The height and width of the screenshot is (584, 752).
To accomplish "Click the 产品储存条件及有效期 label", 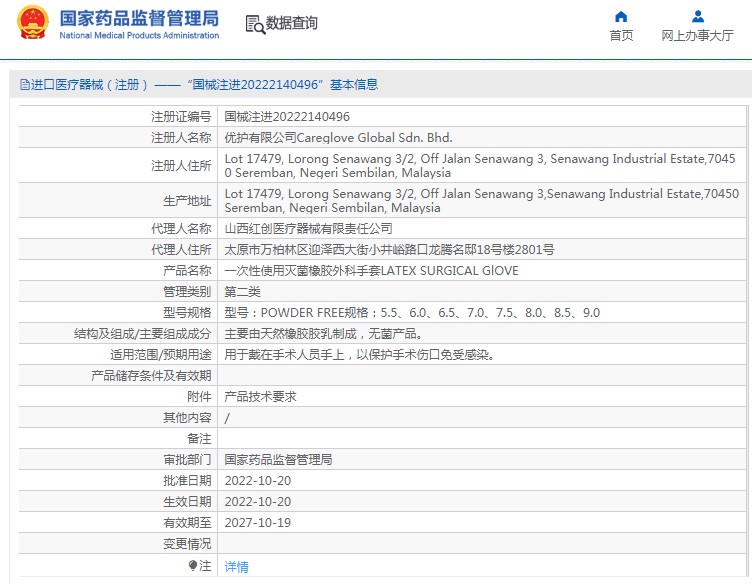I will pyautogui.click(x=151, y=375).
